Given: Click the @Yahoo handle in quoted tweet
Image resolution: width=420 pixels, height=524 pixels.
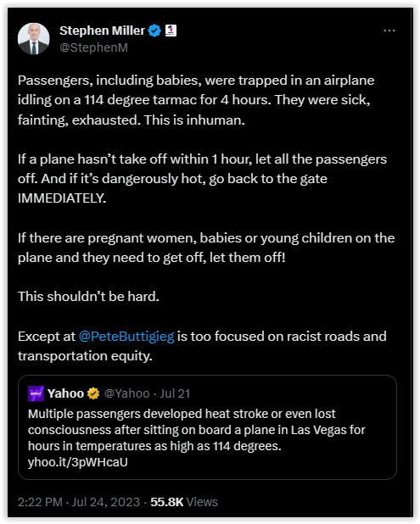Looking at the screenshot, I should click(126, 393).
